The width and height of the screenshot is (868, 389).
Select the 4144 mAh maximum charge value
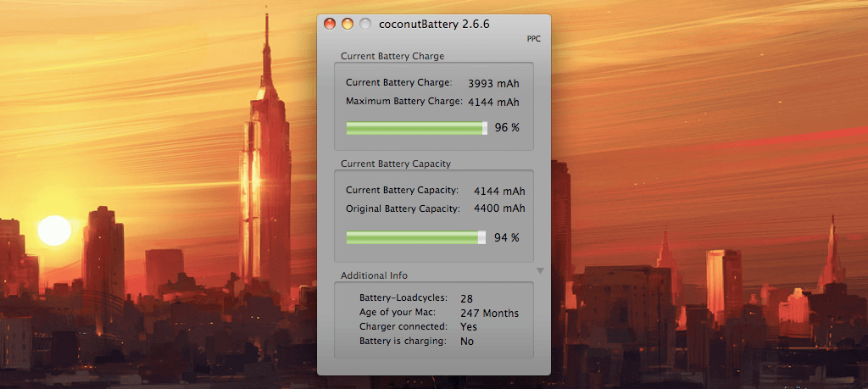(493, 102)
